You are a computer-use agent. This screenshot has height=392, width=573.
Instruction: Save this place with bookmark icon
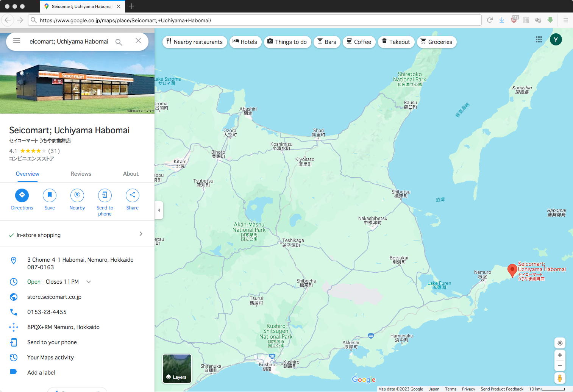(x=50, y=195)
